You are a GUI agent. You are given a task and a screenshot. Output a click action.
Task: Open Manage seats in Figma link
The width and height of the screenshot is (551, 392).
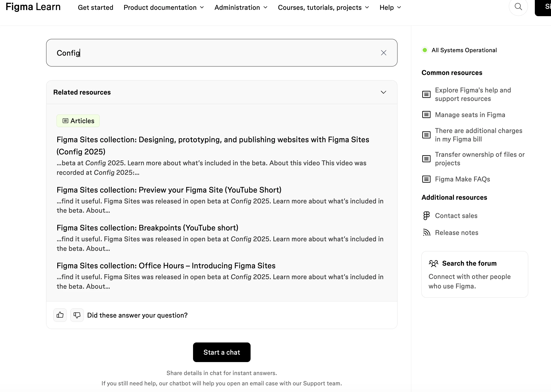470,115
